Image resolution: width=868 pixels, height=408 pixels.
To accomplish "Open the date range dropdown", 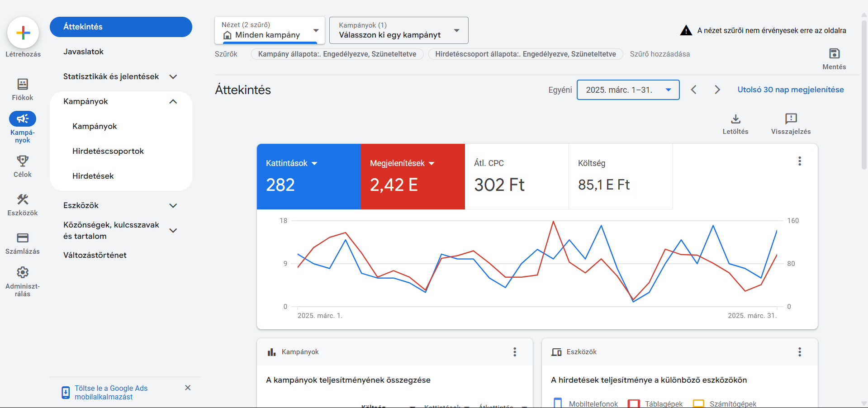I will pyautogui.click(x=628, y=90).
